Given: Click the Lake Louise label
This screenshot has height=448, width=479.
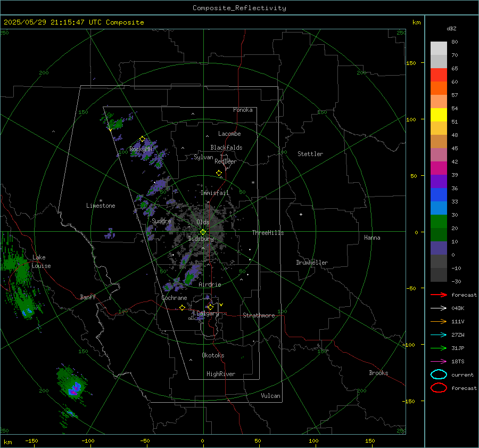Looking at the screenshot, I should point(41,262).
